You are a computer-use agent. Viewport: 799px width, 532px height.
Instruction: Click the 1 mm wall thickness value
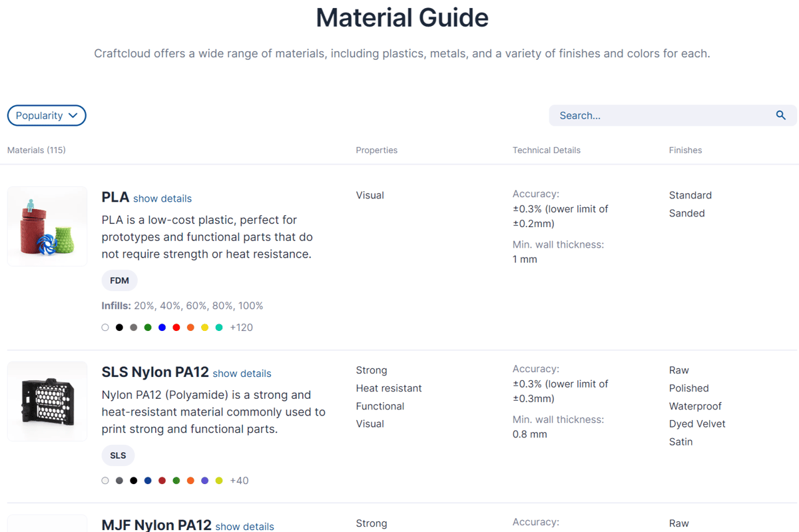click(x=525, y=259)
